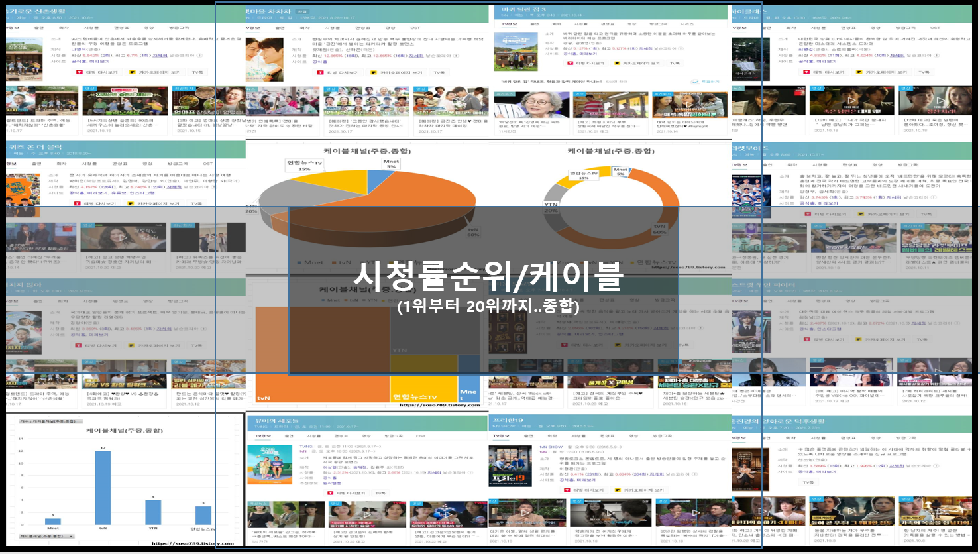Open the 미리보기 link in 바퀴 달린 집 3 panel
Image resolution: width=980 pixels, height=554 pixels.
coord(588,54)
